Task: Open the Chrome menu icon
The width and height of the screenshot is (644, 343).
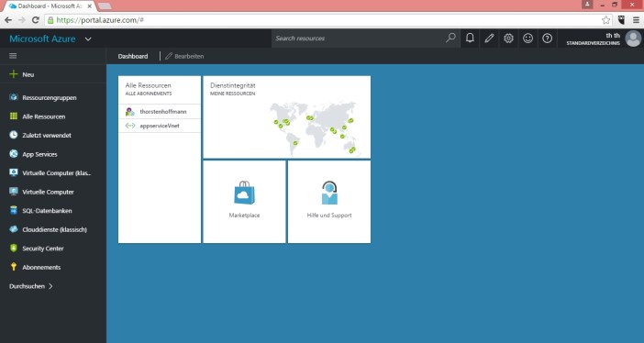Action: tap(636, 19)
